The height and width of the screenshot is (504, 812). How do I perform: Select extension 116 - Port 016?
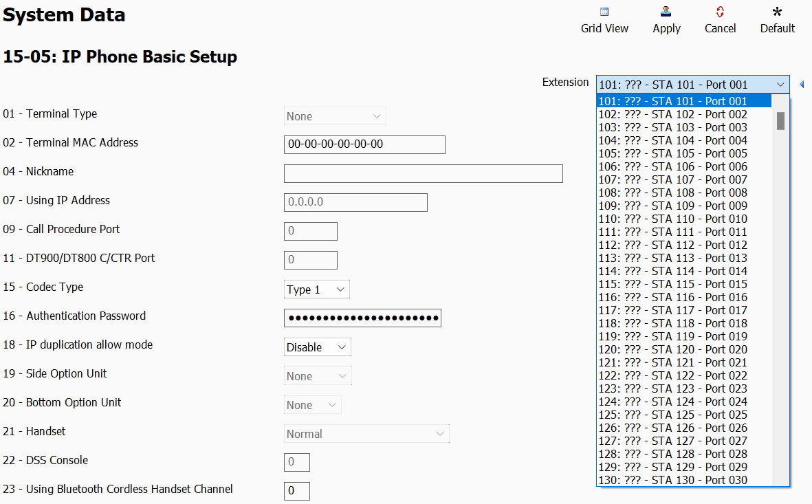[x=684, y=297]
